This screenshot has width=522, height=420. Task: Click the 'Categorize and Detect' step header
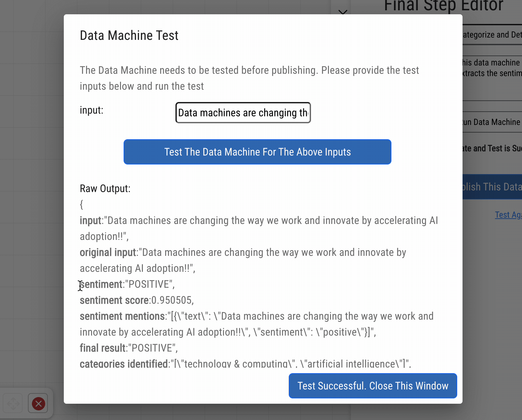492,35
